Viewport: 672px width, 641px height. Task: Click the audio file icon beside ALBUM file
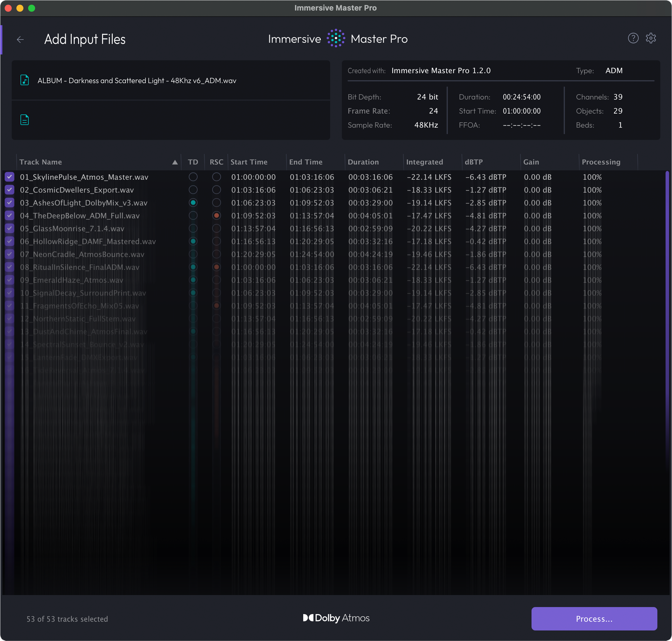pos(25,80)
